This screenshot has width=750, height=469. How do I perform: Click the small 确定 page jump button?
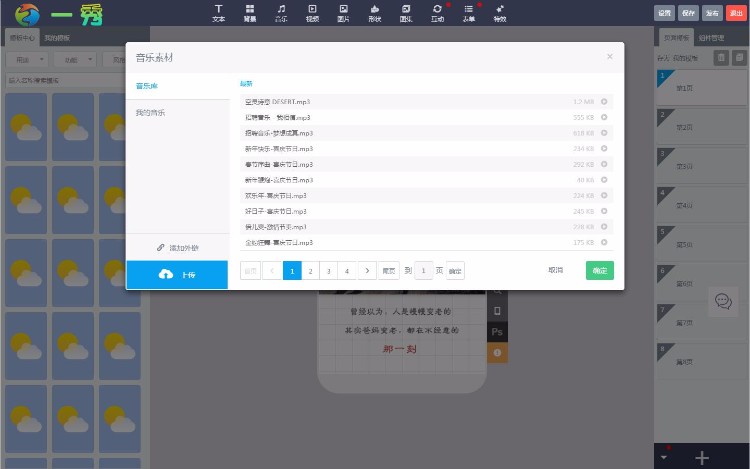(455, 271)
